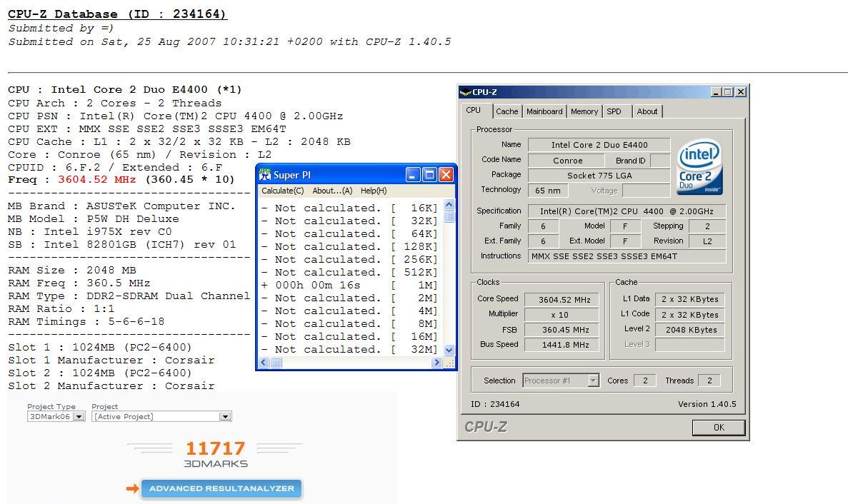
Task: Click the 'RAM Timings : 5-6-6-18' line
Action: coord(86,321)
